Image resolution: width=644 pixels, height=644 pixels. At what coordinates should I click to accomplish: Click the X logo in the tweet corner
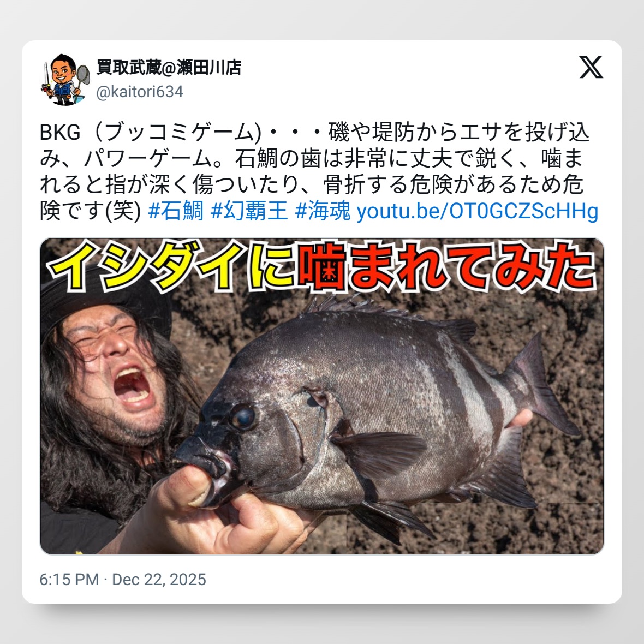591,67
